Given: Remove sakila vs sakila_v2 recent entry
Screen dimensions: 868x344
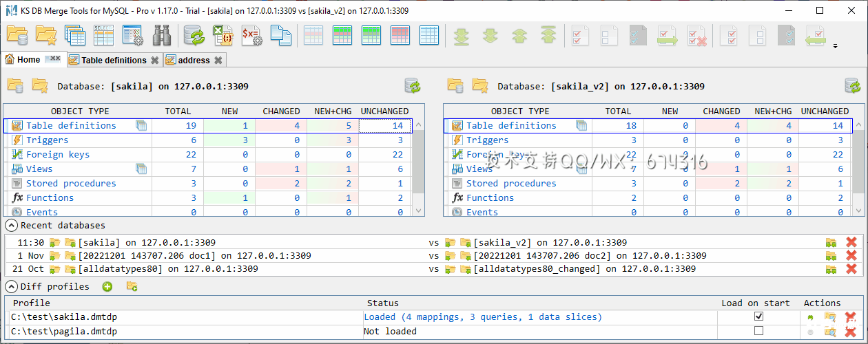Looking at the screenshot, I should click(x=851, y=242).
